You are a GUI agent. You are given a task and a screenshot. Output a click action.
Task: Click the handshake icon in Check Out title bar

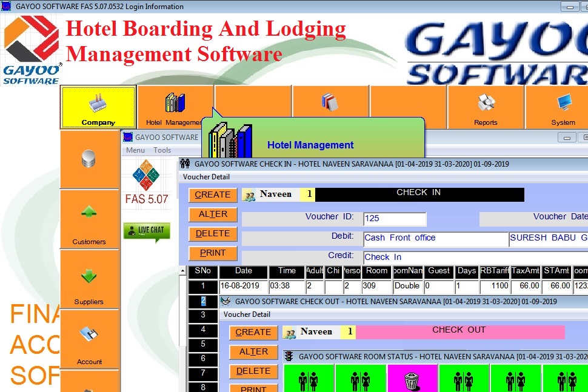(x=226, y=301)
